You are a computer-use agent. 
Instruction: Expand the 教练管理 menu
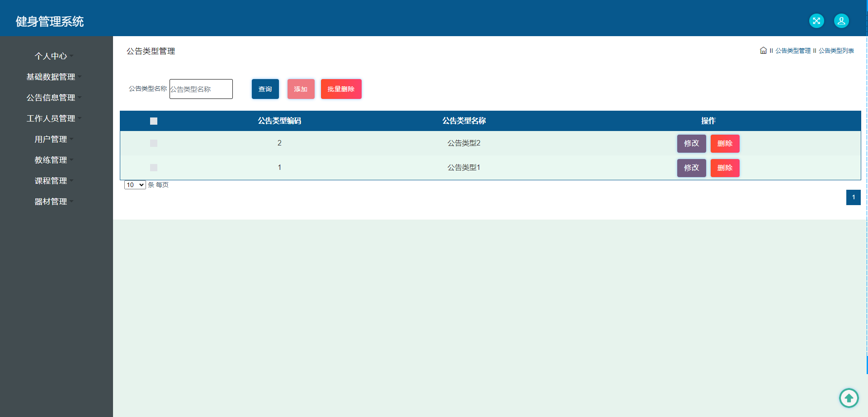[x=54, y=160]
